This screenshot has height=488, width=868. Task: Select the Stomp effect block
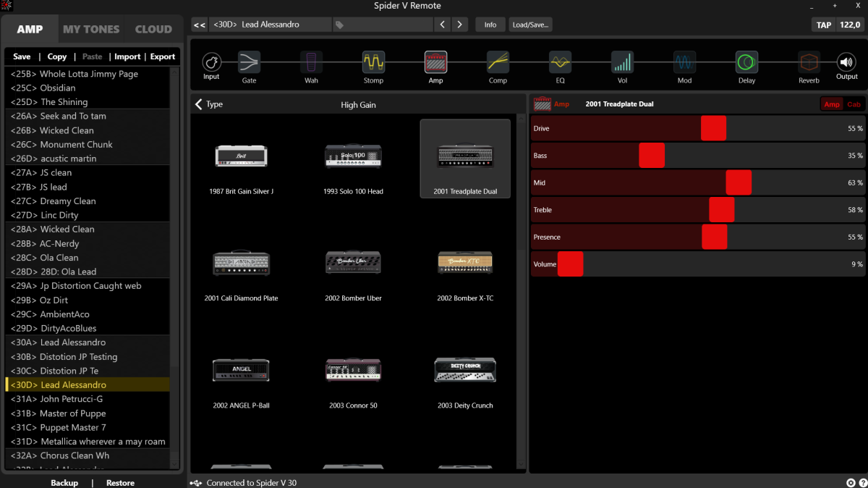coord(373,62)
